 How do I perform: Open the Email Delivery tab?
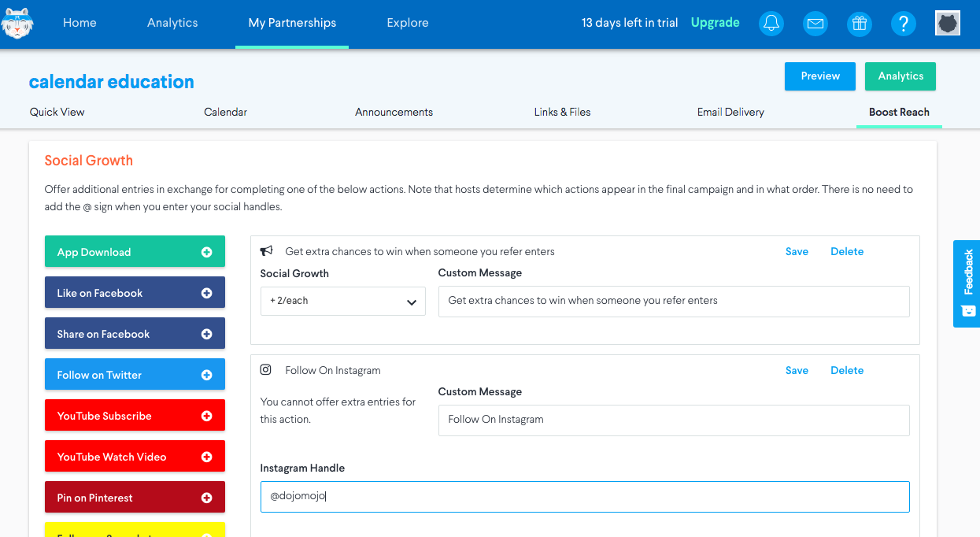[x=730, y=112]
